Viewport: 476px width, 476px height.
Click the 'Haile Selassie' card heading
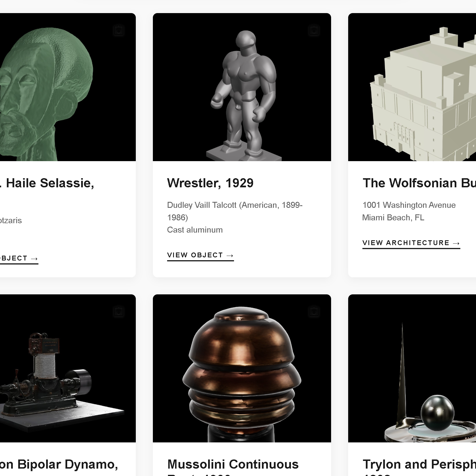click(48, 183)
